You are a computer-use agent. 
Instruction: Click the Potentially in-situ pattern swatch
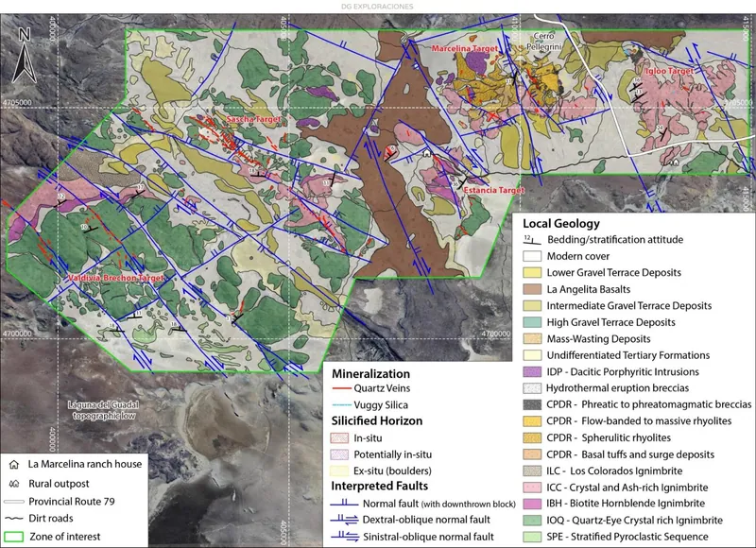pos(339,454)
